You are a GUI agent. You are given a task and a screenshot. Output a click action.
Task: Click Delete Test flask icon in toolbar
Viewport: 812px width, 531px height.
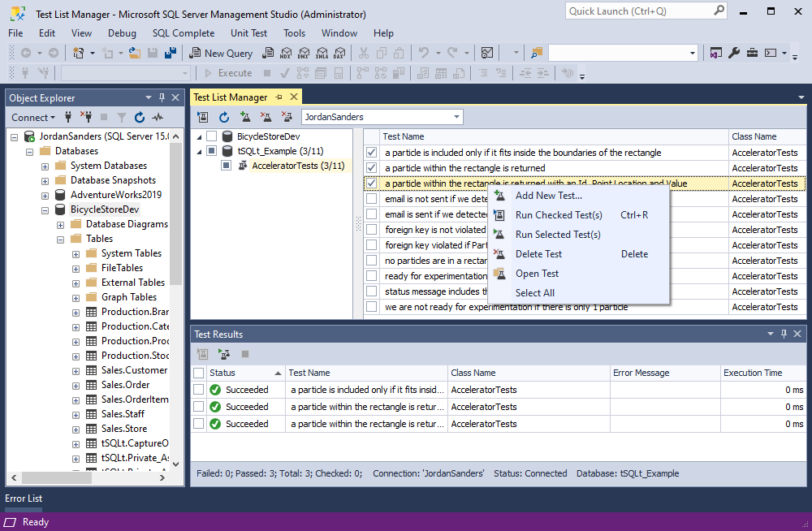266,117
